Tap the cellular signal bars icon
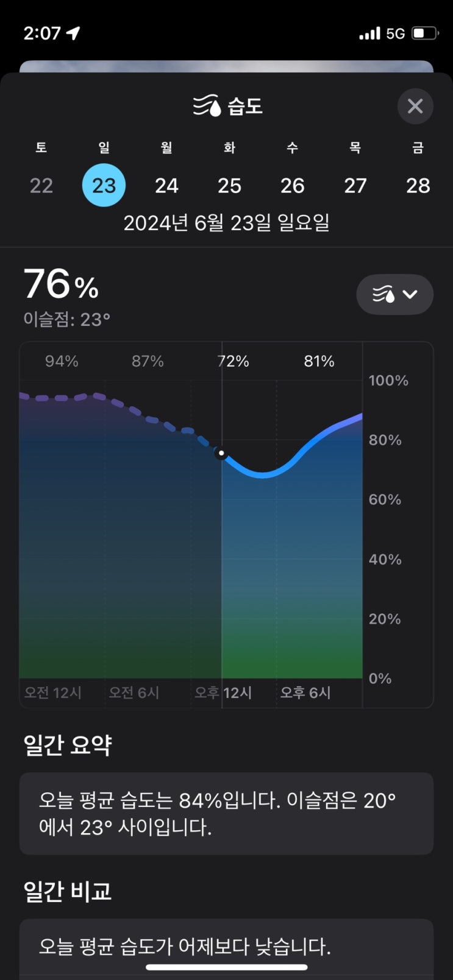The height and width of the screenshot is (980, 453). pyautogui.click(x=369, y=33)
